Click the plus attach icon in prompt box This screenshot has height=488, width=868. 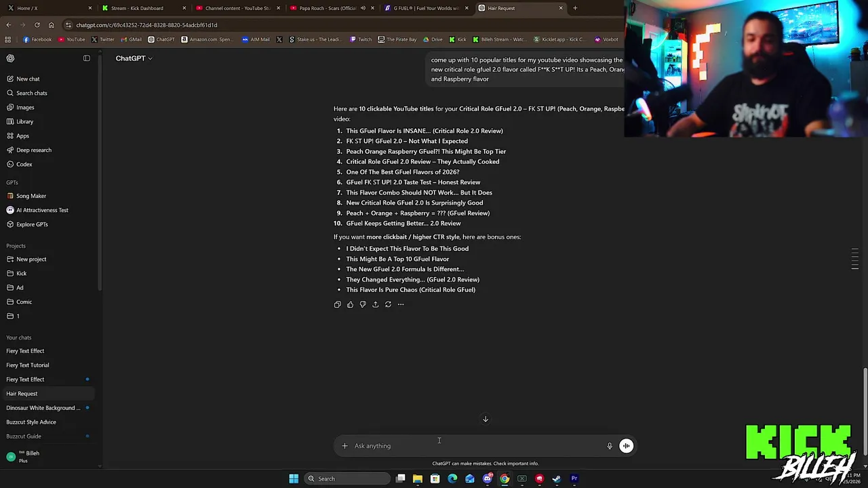pos(344,446)
